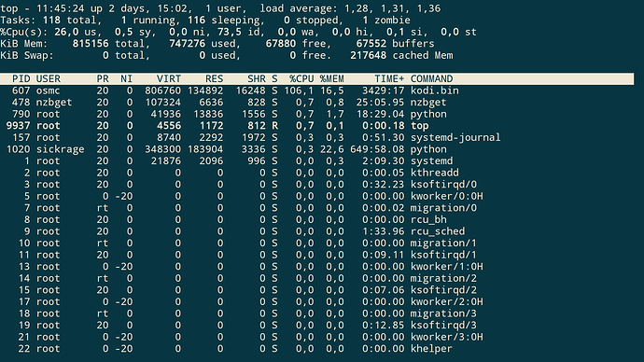
Task: Click the osmc user name
Action: click(48, 90)
